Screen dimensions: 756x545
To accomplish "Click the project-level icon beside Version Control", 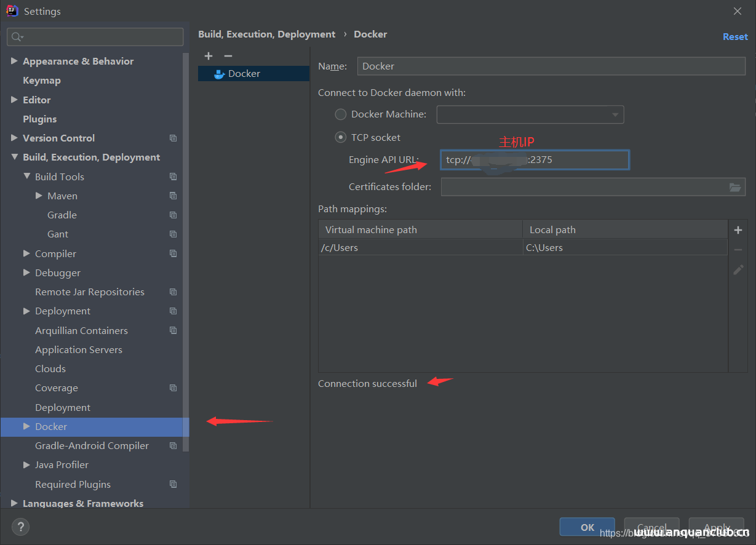I will click(x=173, y=138).
